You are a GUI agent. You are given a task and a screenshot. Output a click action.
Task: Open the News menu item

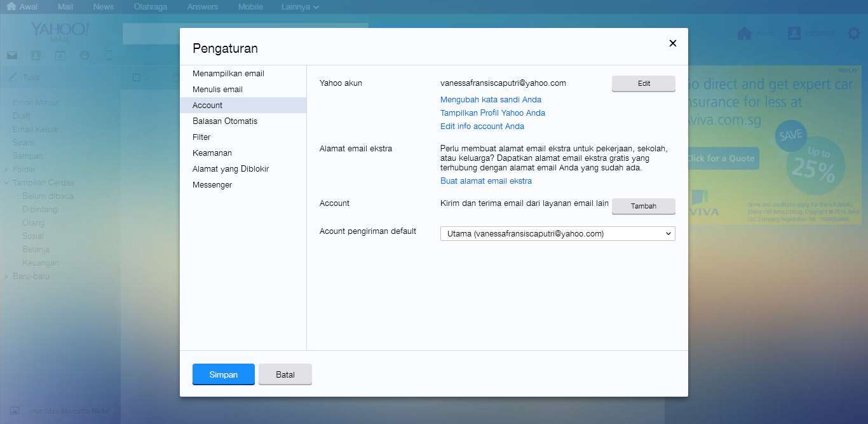tap(102, 6)
